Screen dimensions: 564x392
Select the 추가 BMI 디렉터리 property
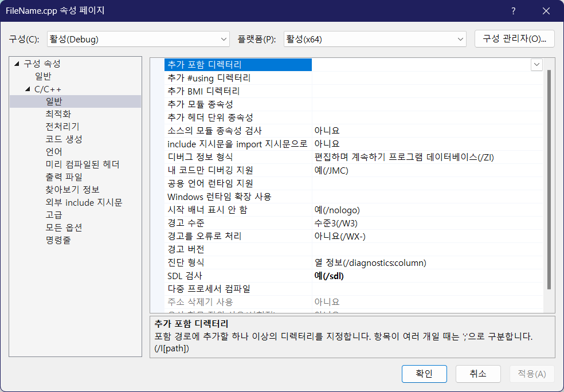238,91
